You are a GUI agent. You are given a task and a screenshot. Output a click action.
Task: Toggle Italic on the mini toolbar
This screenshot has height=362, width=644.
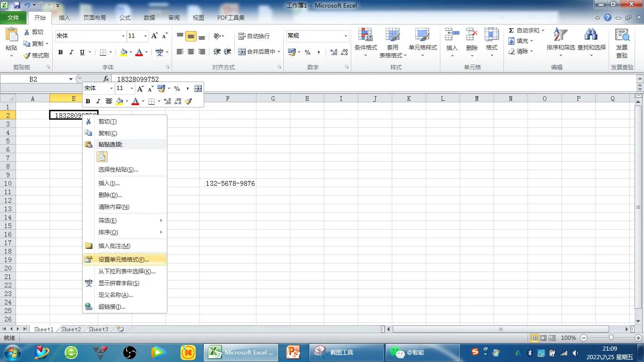[98, 101]
